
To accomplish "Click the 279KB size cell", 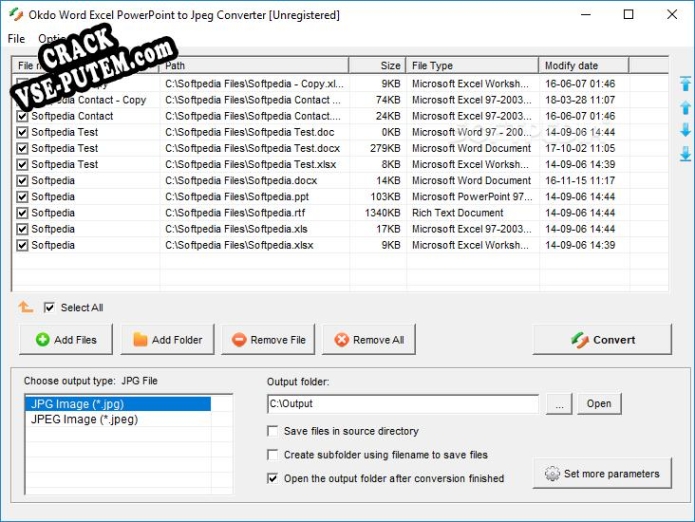I will pyautogui.click(x=385, y=148).
